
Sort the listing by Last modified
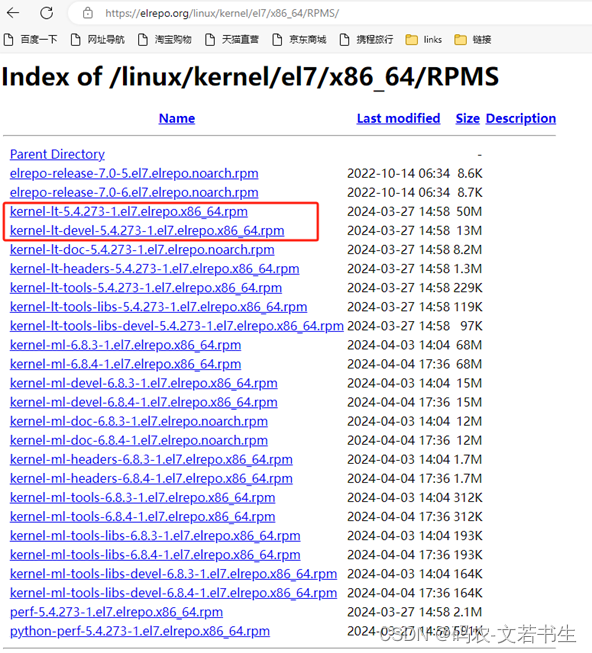[398, 118]
